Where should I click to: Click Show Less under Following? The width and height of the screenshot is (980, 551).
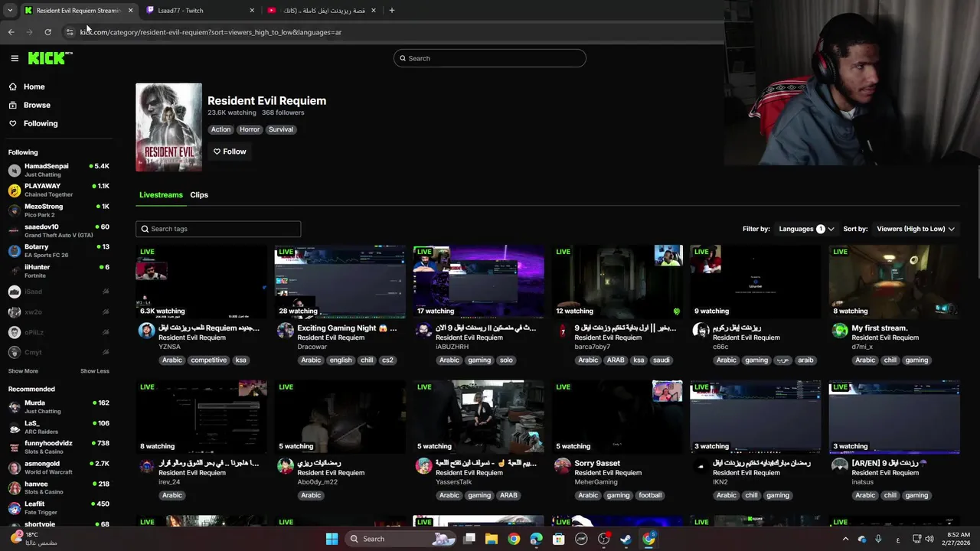coord(95,371)
